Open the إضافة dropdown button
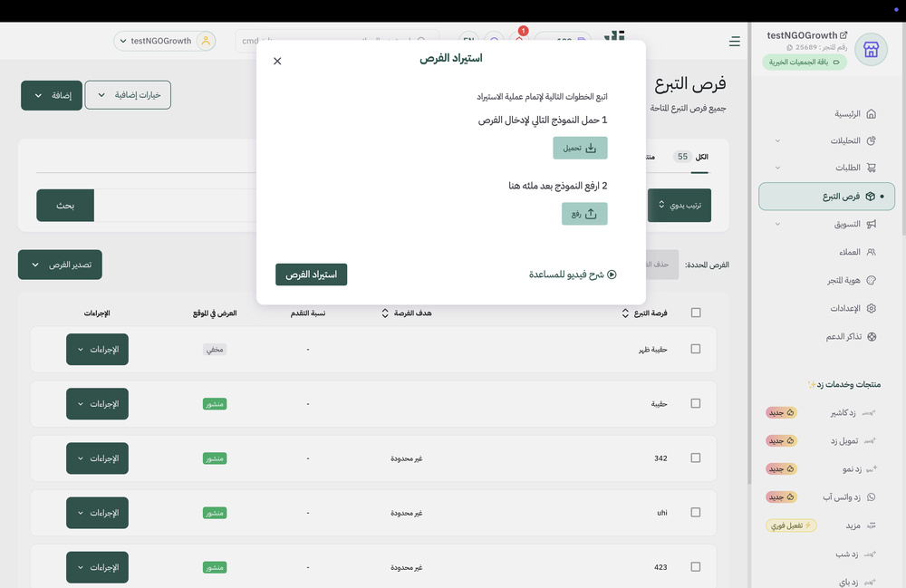 (x=52, y=95)
